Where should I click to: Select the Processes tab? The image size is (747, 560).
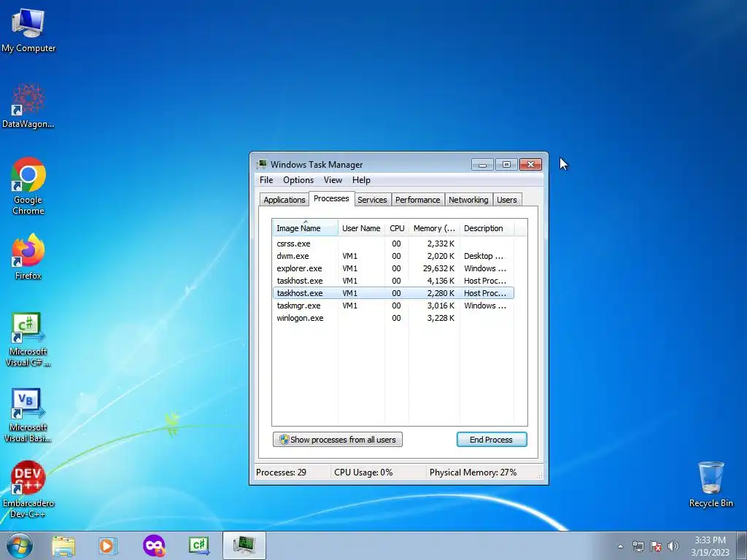(x=331, y=198)
